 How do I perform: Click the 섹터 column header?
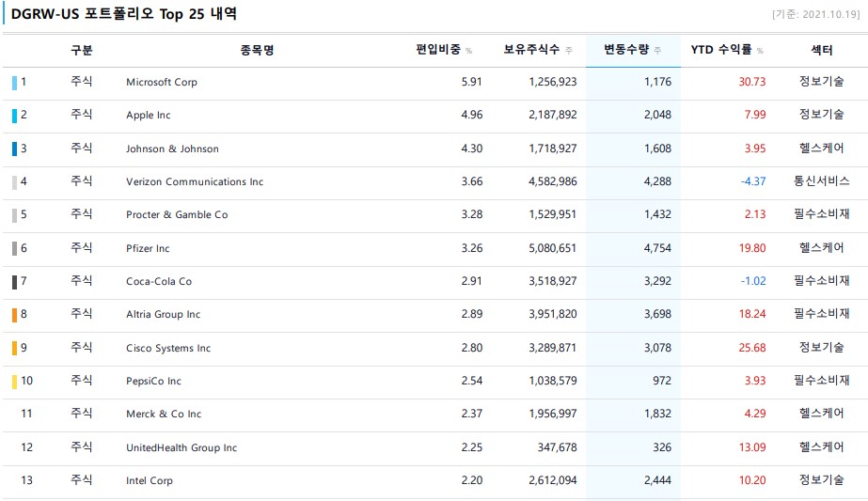(822, 51)
